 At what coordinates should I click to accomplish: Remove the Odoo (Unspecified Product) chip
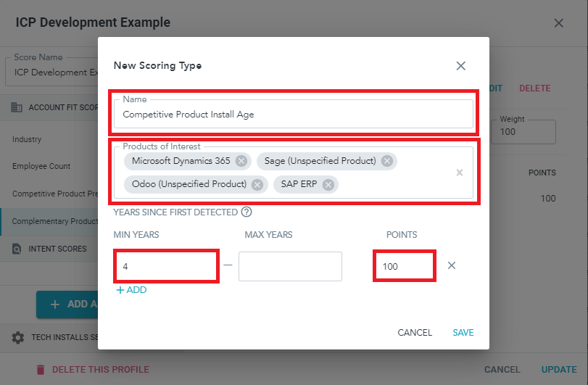click(257, 184)
